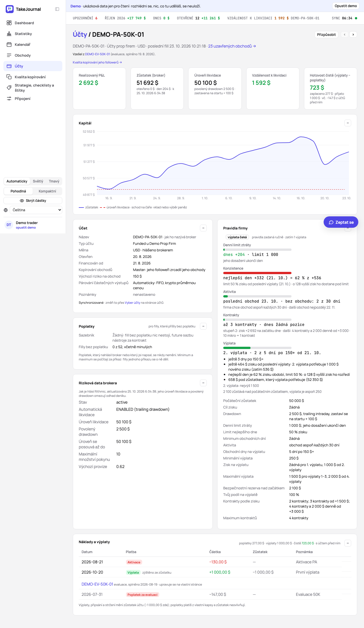Viewport: 364px width, 628px height.
Task: Go to next account with right chevron
Action: point(353,34)
